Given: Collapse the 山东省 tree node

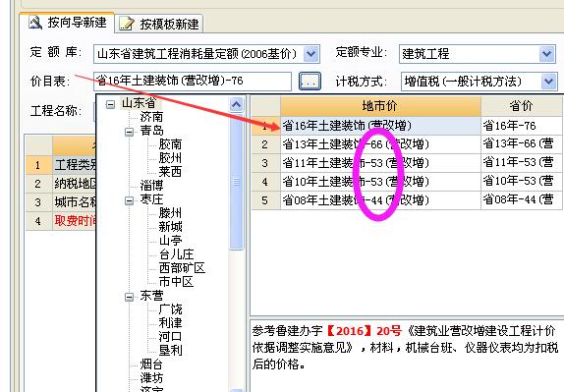Looking at the screenshot, I should pos(110,104).
